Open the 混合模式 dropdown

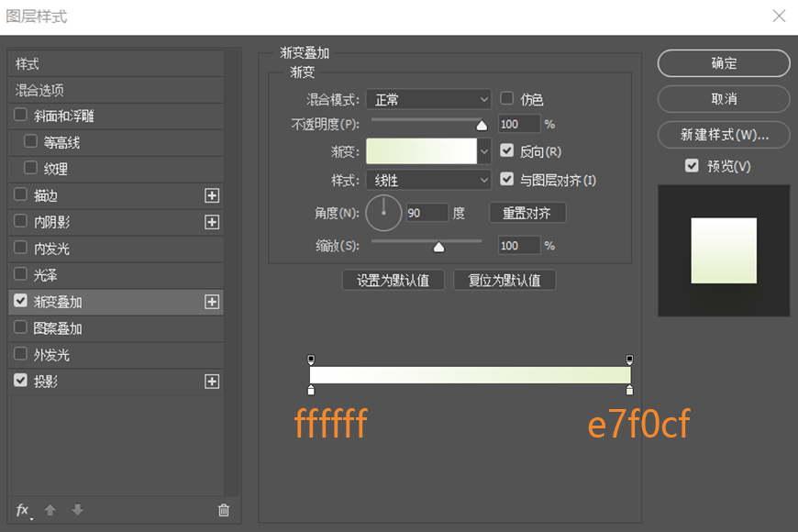point(428,98)
